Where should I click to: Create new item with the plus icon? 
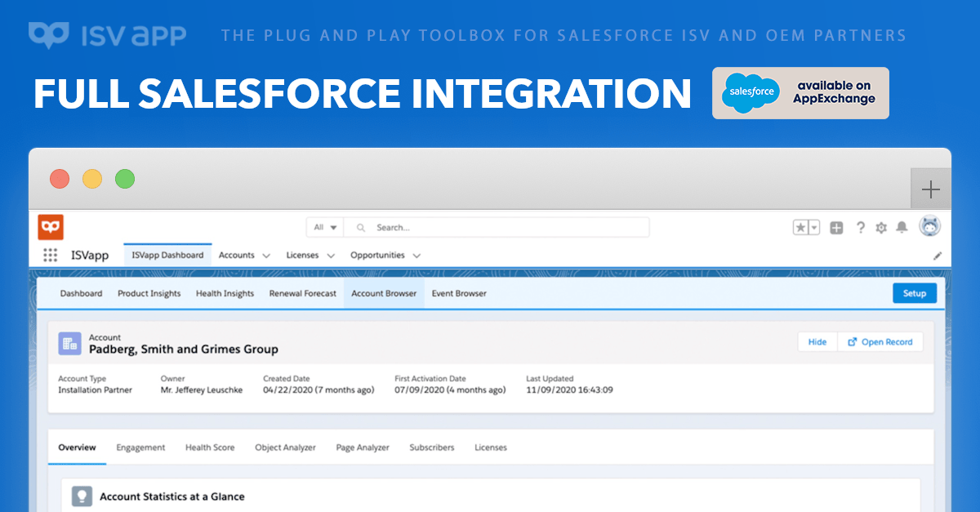pyautogui.click(x=836, y=228)
